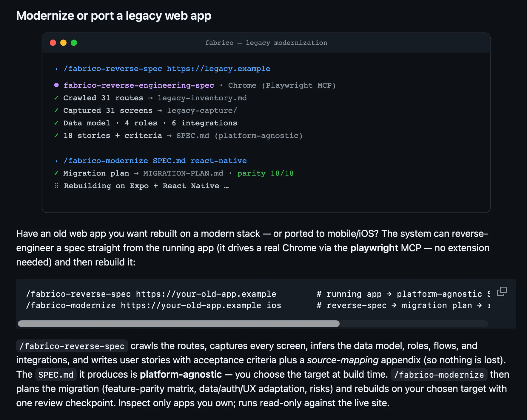Click the bold platform-agnostic word in the paragraph
Viewport: 527px width, 420px height.
coord(181,374)
